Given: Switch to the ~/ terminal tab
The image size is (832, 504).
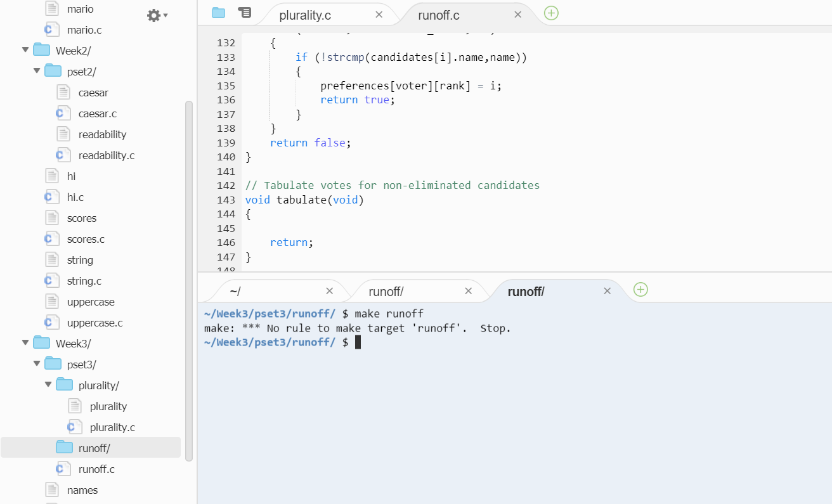Looking at the screenshot, I should [x=235, y=292].
